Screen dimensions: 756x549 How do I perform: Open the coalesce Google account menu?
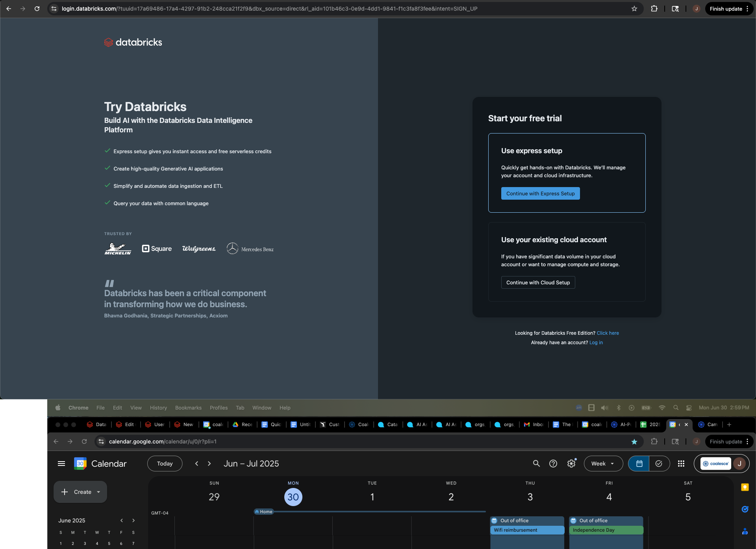[722, 464]
